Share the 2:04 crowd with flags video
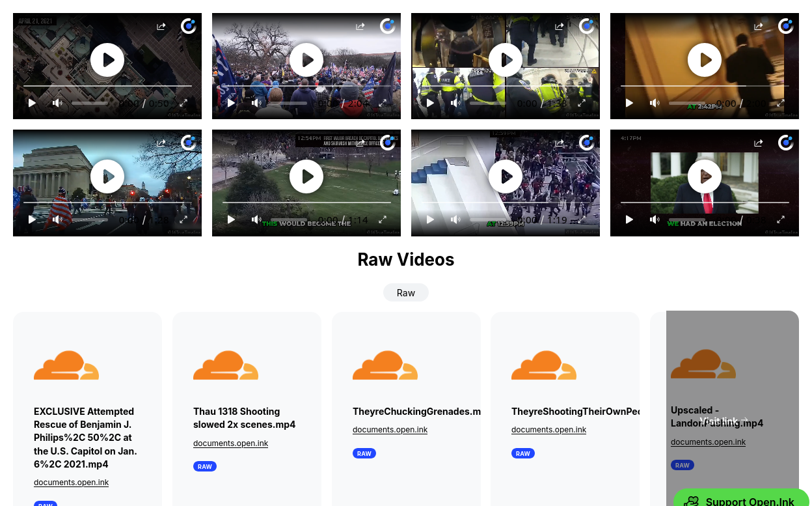The height and width of the screenshot is (506, 812). click(x=360, y=27)
